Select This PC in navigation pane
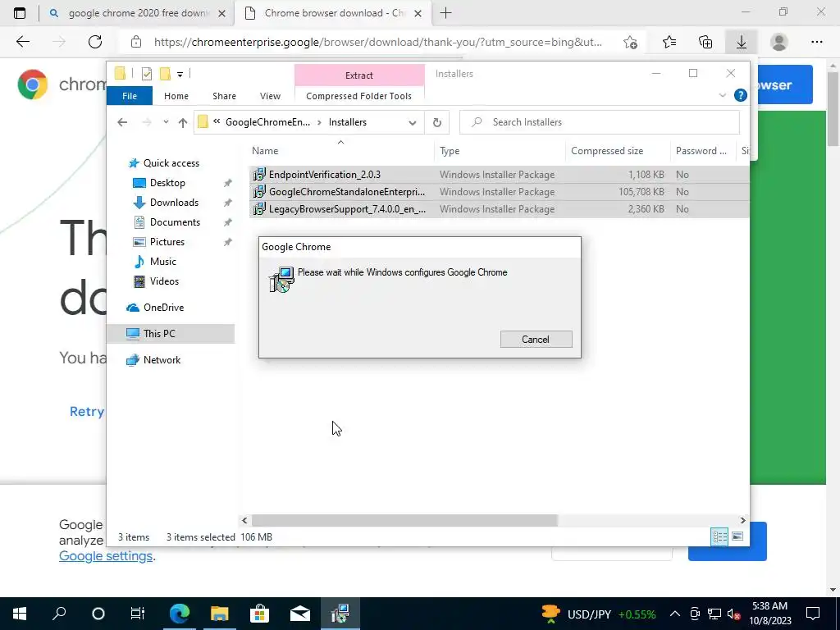Screen dimensions: 840x630 coord(171,334)
